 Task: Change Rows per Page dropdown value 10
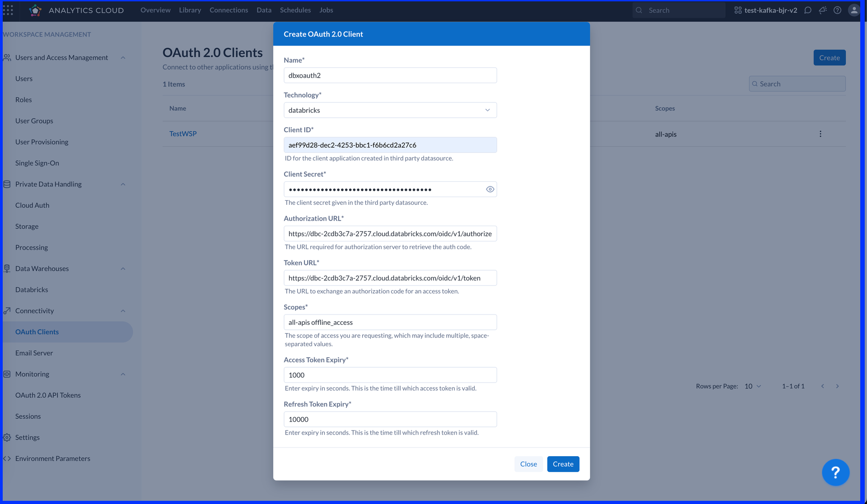(753, 386)
